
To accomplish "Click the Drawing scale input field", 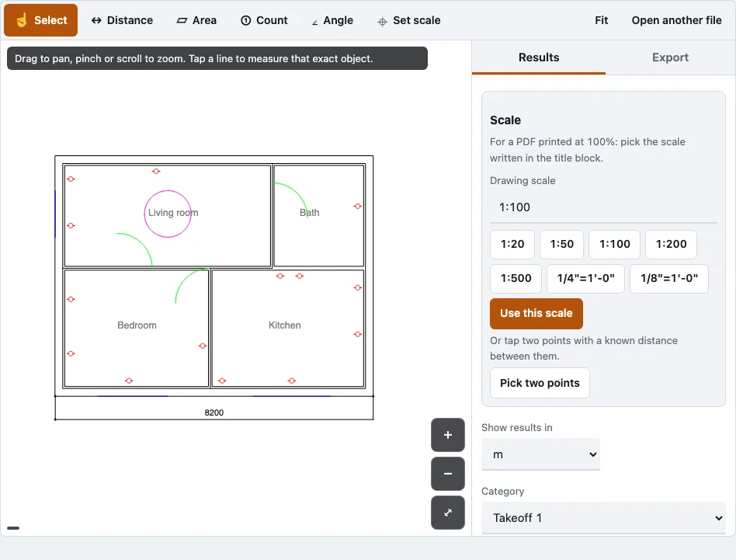I will point(603,207).
